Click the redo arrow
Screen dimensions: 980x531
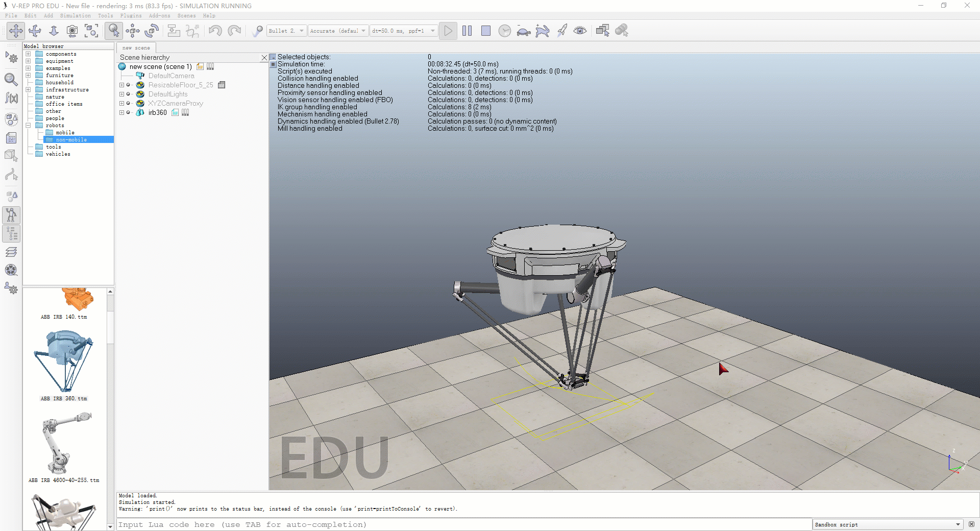pyautogui.click(x=234, y=31)
